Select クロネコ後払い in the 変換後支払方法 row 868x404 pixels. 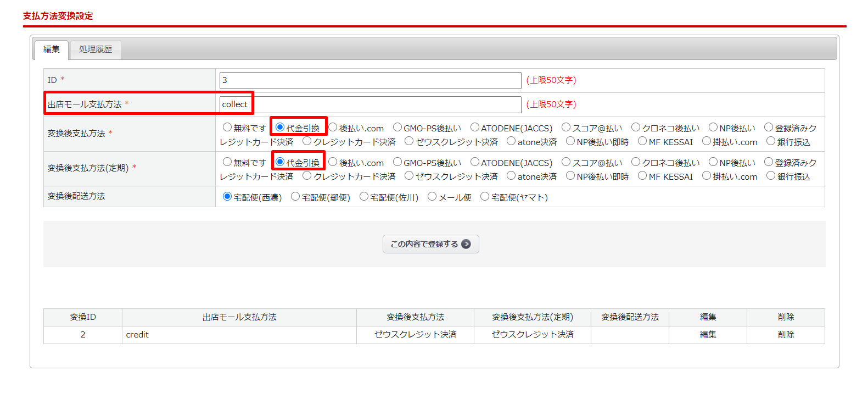(x=636, y=128)
